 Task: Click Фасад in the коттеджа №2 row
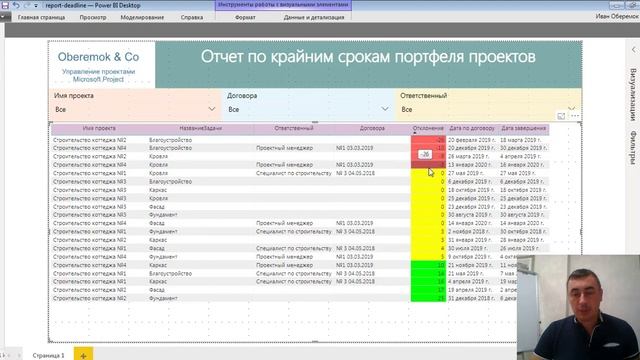point(157,290)
